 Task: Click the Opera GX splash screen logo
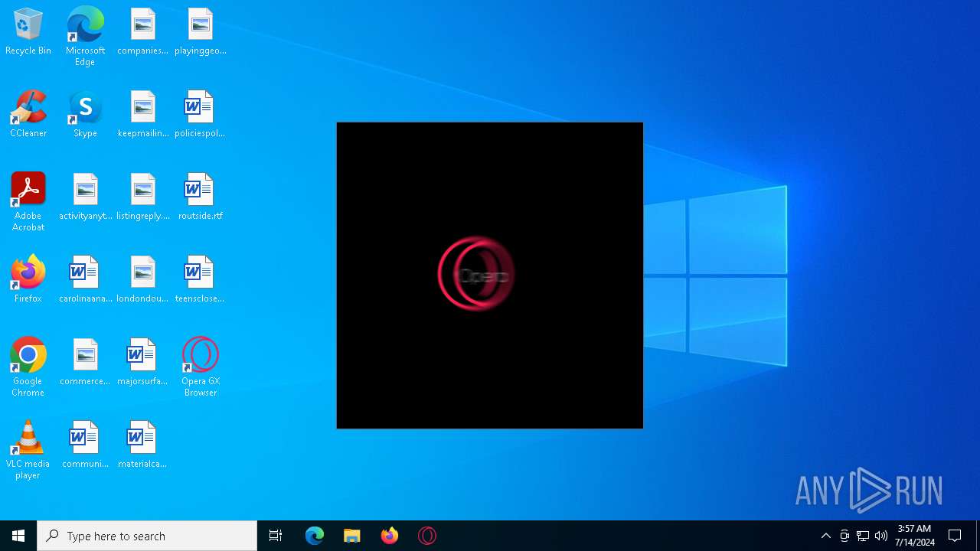pos(475,274)
